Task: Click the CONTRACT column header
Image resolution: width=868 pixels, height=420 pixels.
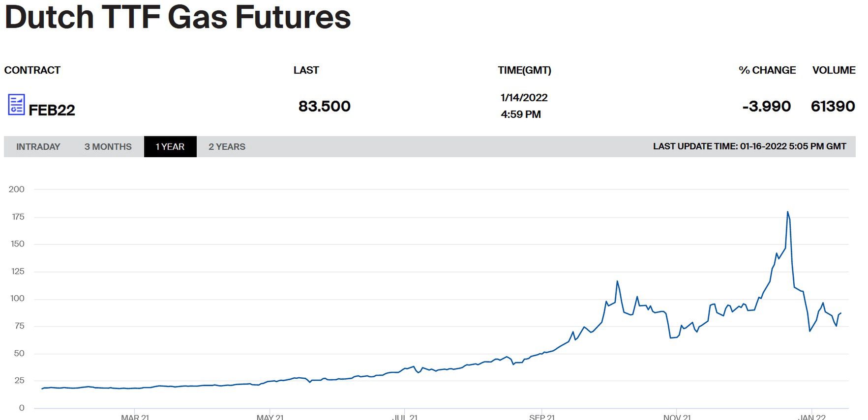Action: (32, 70)
